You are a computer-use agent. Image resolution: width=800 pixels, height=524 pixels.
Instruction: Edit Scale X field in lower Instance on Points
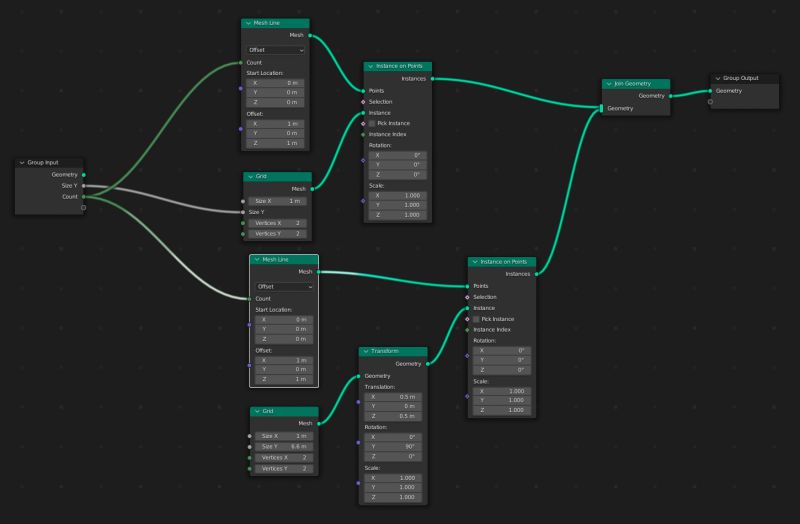coord(502,391)
